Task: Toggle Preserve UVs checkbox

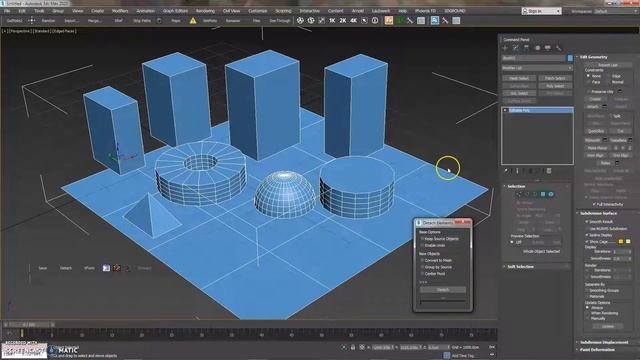Action: pyautogui.click(x=588, y=91)
